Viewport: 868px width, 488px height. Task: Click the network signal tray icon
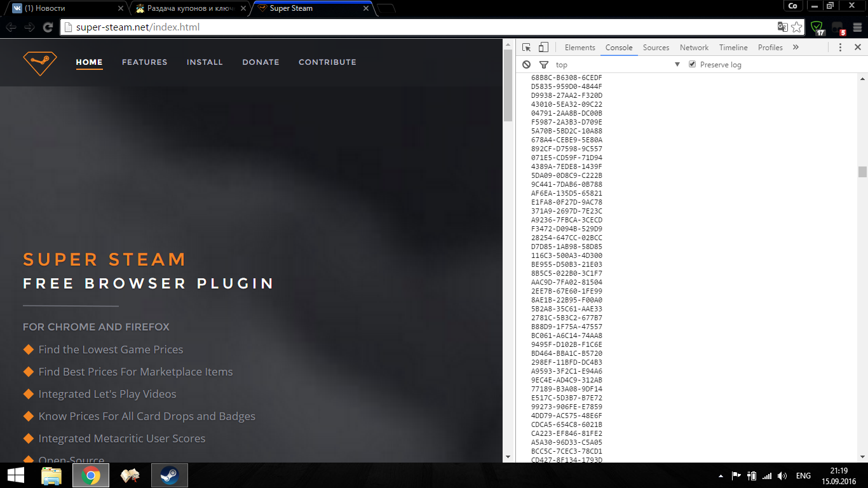point(767,476)
